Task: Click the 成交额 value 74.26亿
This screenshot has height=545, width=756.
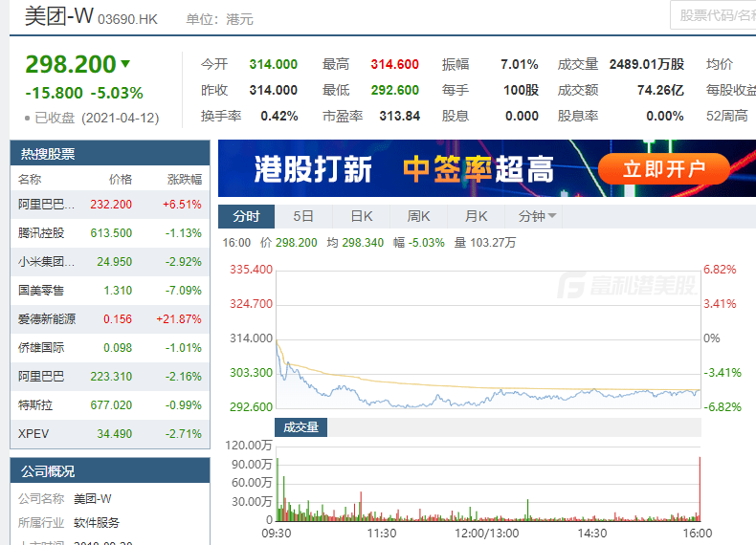Action: [660, 90]
